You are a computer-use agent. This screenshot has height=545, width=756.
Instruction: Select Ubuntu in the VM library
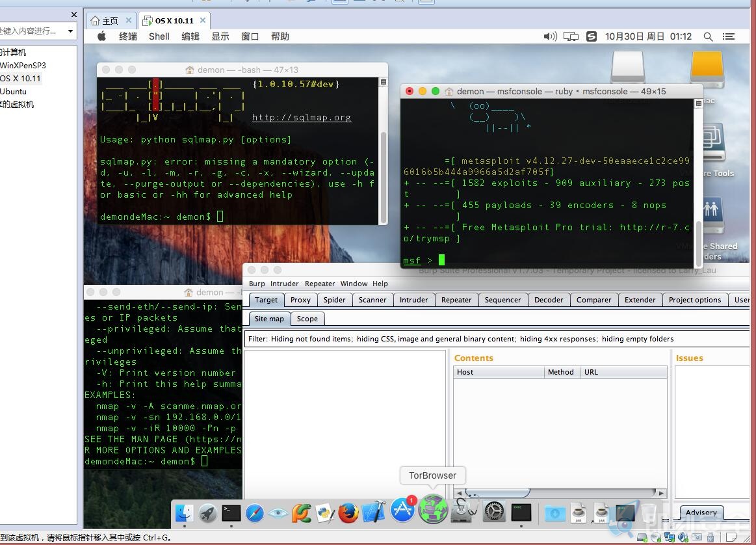click(13, 91)
